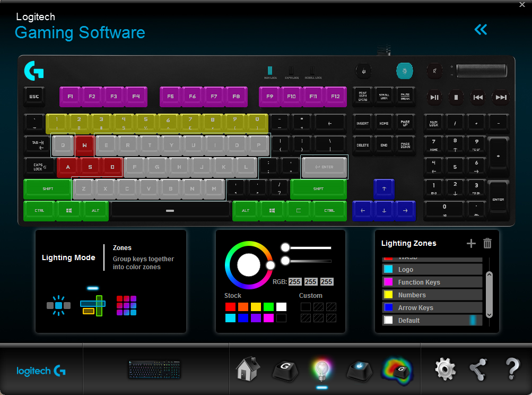Pick the yellow stock color swatch
Screen dimensions: 532x395
coord(256,307)
